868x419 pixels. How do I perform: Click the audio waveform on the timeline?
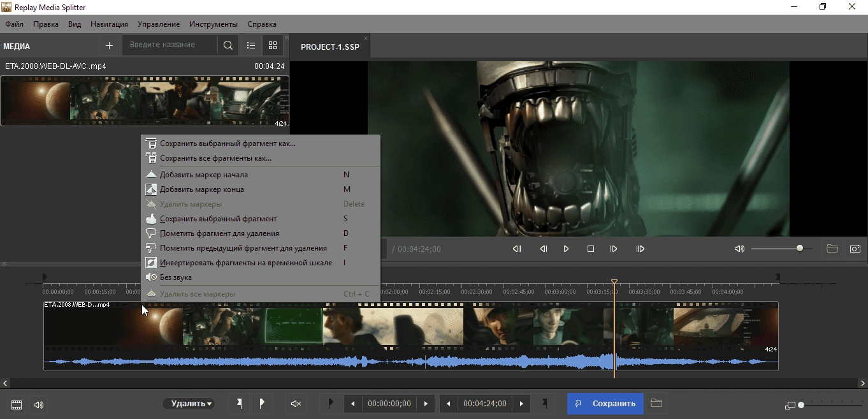point(410,362)
